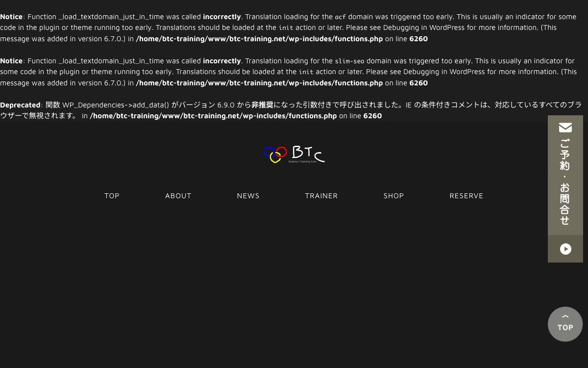Screen dimensions: 588x368
Task: Click the play arrow circle icon
Action: pos(565,249)
